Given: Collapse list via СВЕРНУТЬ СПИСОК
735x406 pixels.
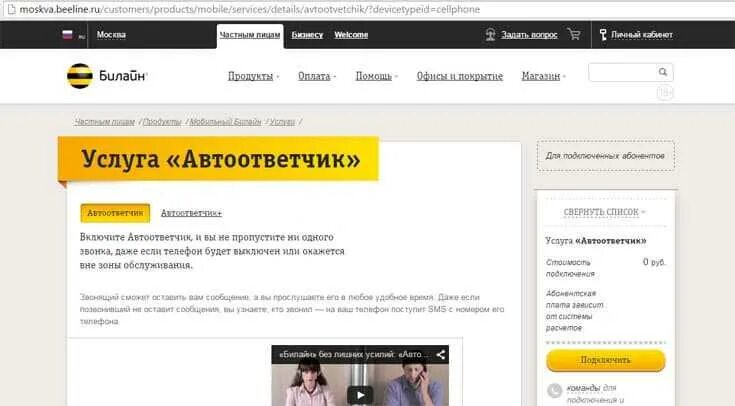Looking at the screenshot, I should point(604,212).
